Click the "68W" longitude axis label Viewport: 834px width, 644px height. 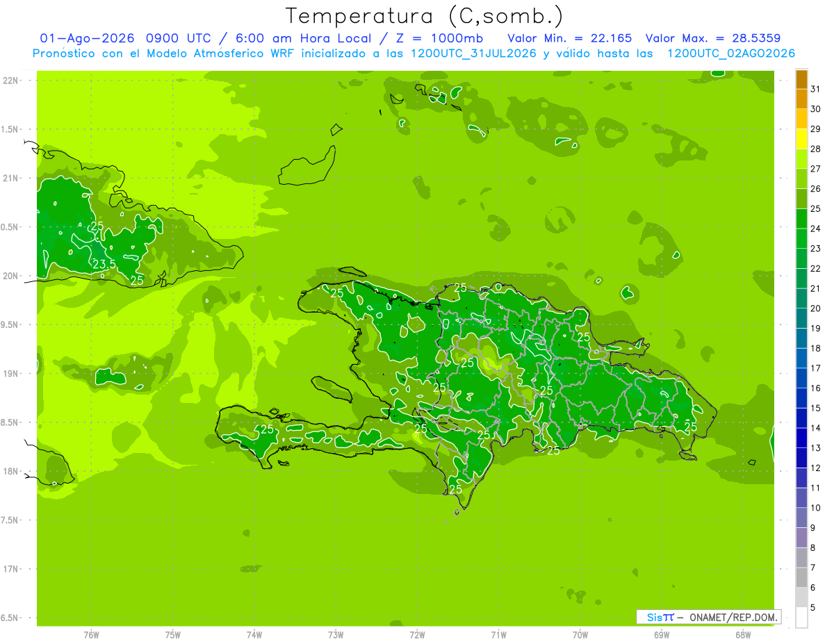tap(743, 634)
